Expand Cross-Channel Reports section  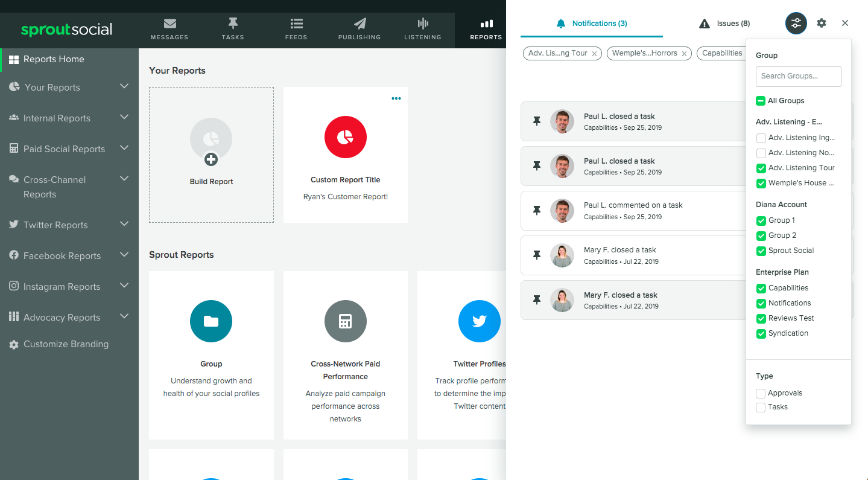coord(124,179)
